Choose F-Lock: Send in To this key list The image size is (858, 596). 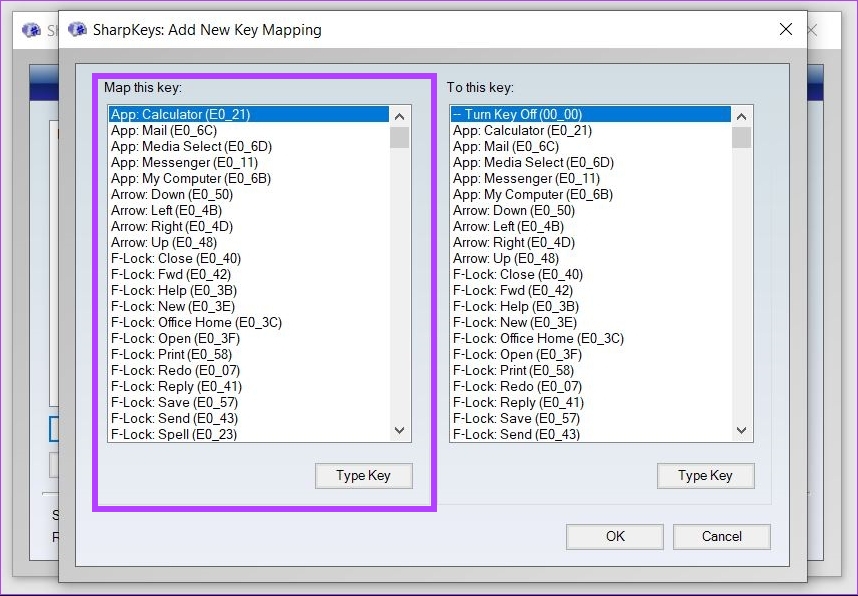[591, 434]
